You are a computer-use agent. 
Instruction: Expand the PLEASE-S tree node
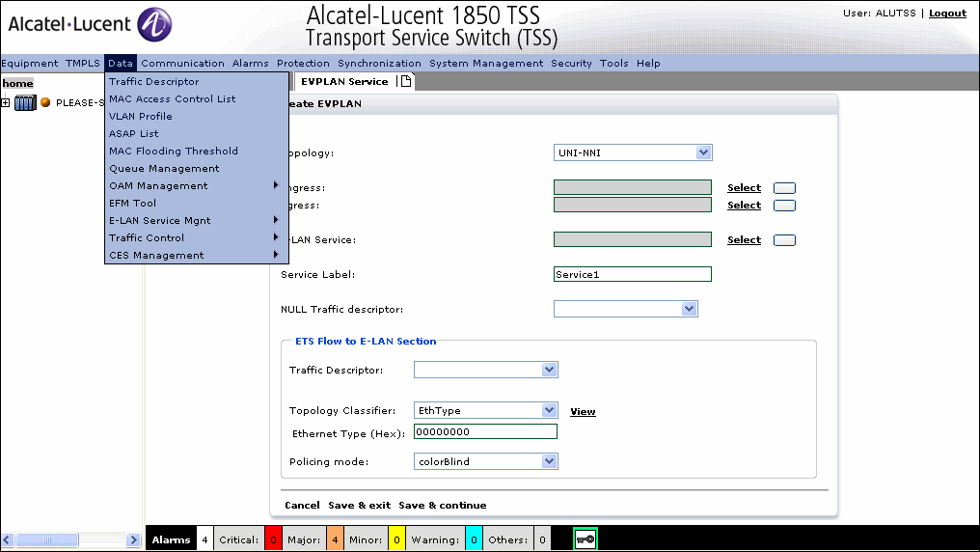pos(6,102)
